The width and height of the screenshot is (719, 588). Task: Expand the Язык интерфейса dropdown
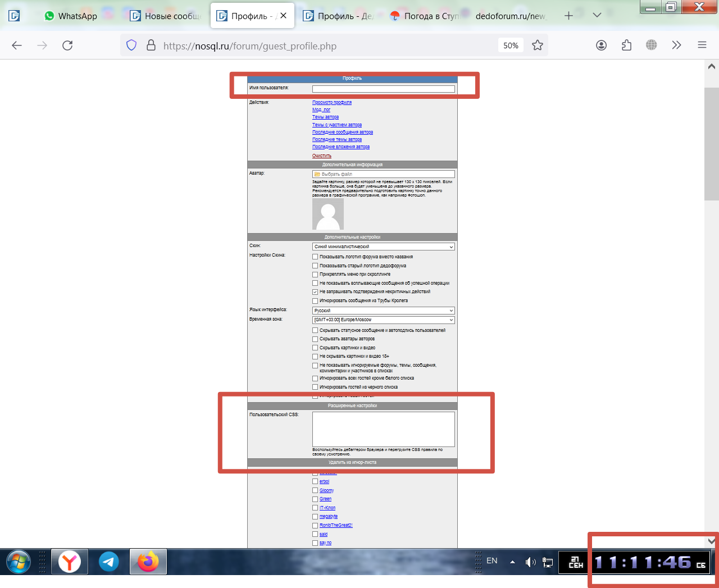[x=383, y=311]
